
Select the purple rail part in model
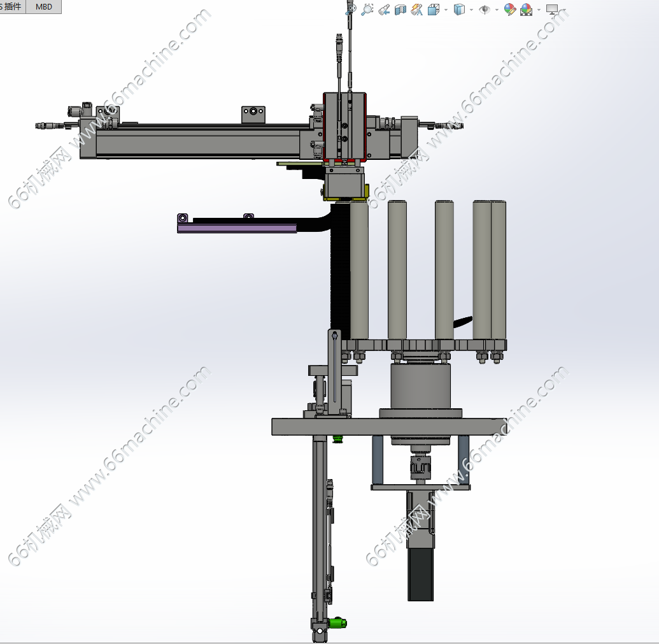[236, 228]
